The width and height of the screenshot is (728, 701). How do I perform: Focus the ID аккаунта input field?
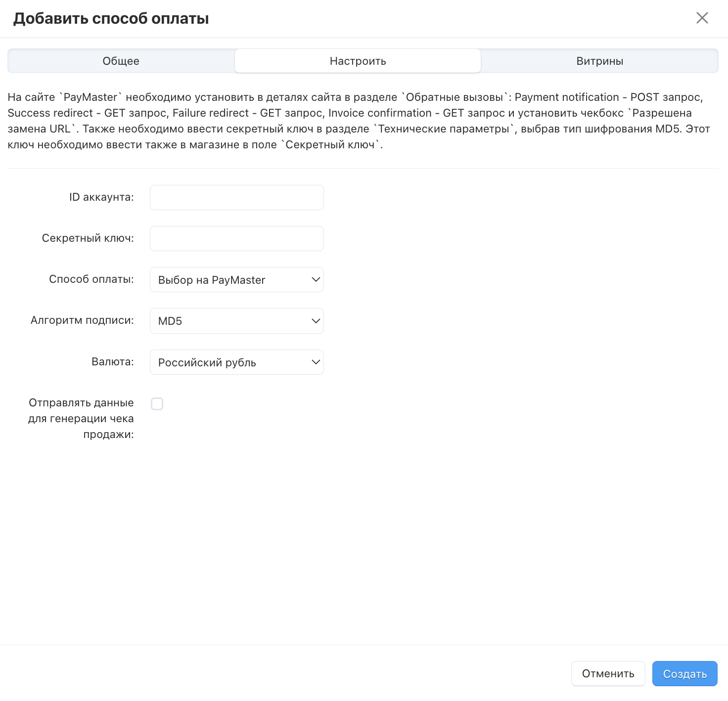237,198
